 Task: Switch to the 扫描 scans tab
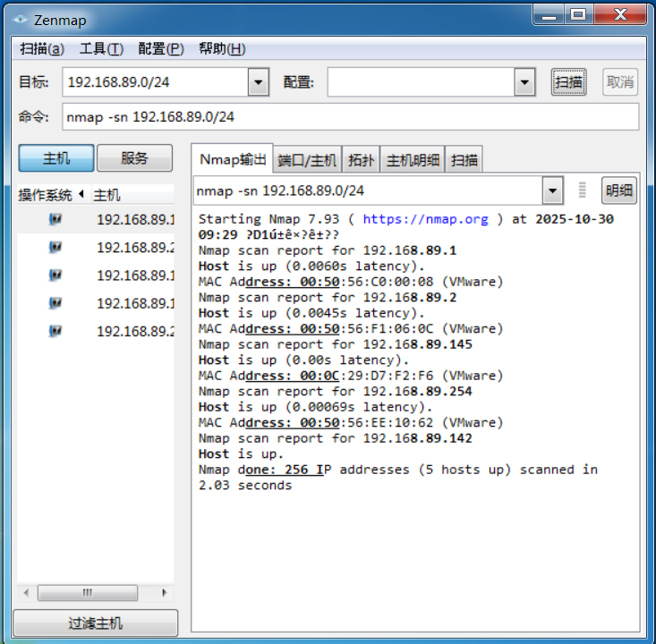464,160
